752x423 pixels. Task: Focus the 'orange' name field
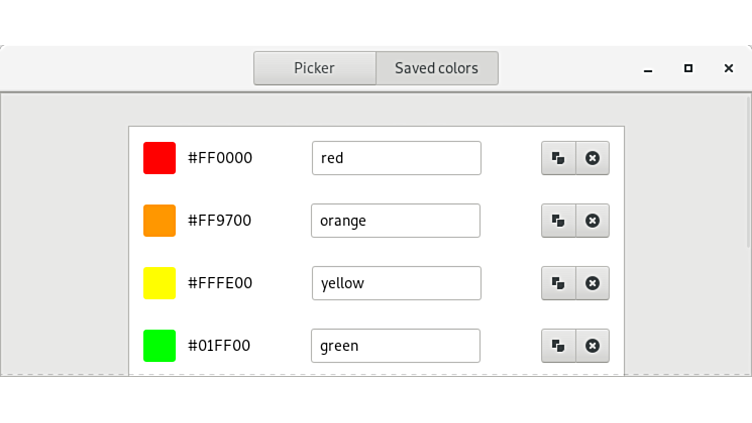tap(396, 221)
